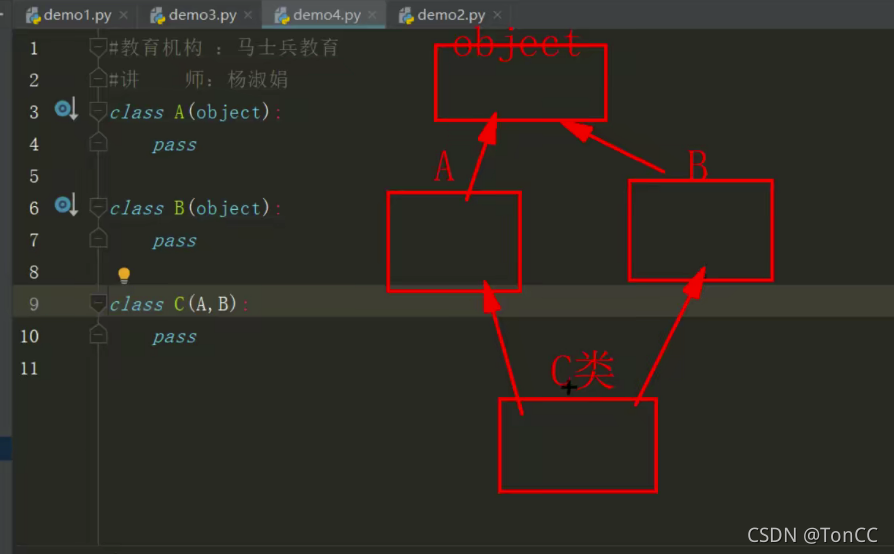Collapse class A fold marker on line 3
Viewport: 894px width, 554px height.
click(x=98, y=111)
